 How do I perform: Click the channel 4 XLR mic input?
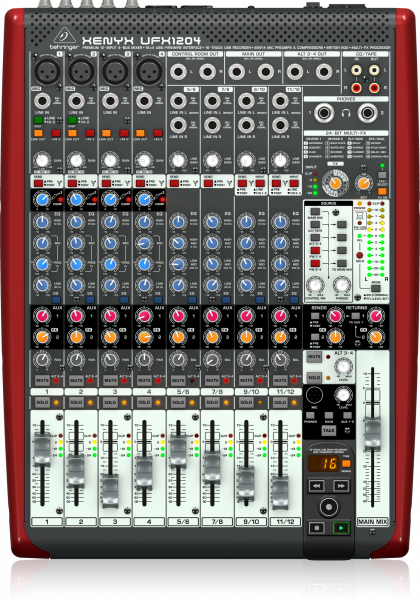[148, 72]
